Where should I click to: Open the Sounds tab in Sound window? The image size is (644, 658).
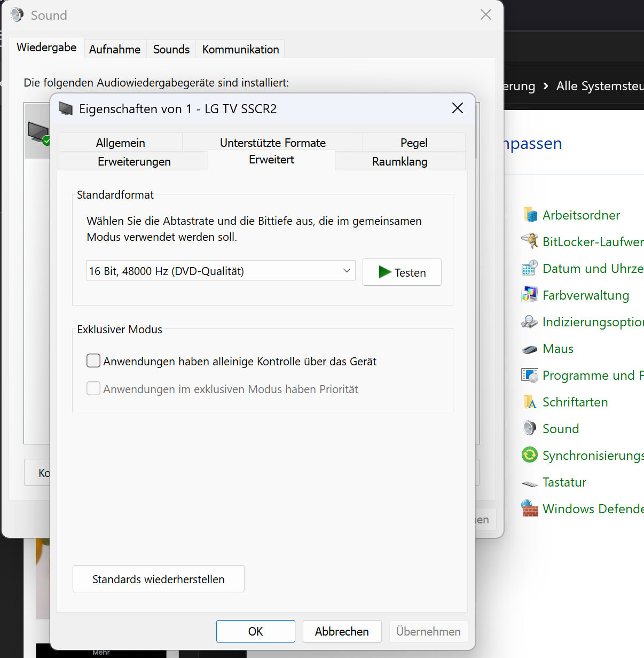(171, 49)
